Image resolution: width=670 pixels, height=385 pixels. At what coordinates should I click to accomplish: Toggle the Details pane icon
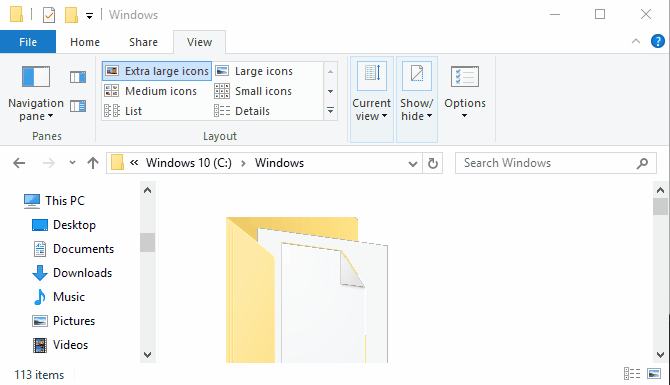pos(78,106)
